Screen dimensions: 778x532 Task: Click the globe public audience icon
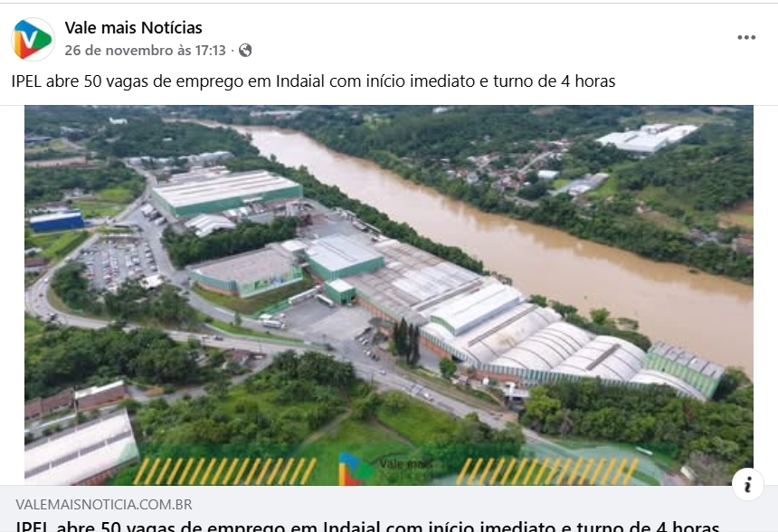click(245, 50)
